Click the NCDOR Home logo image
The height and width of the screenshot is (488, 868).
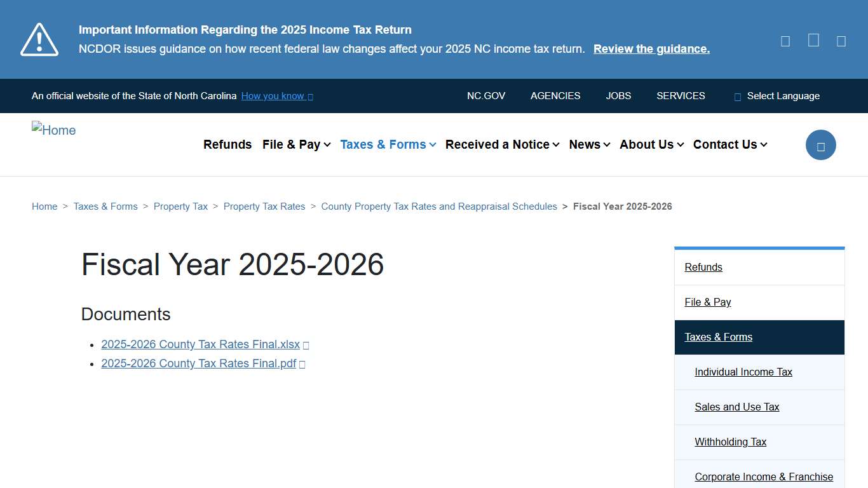[53, 130]
